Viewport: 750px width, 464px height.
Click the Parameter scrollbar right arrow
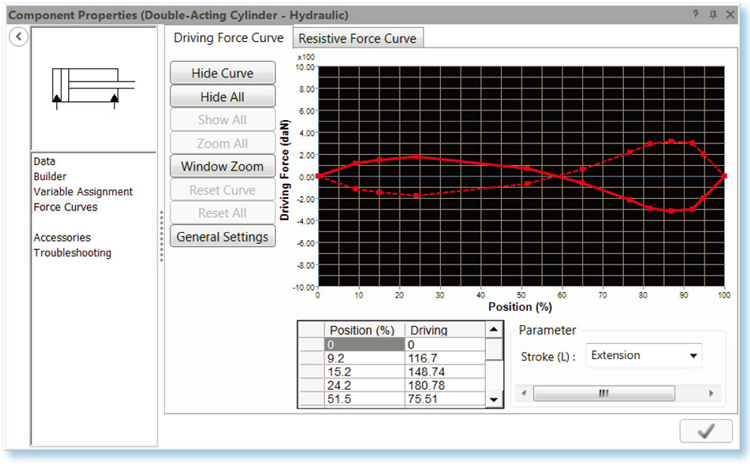[711, 393]
